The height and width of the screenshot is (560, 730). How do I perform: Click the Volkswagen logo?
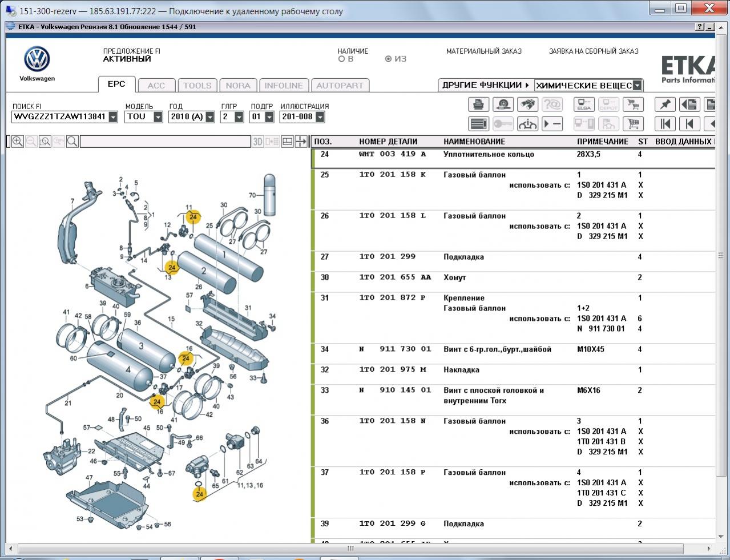(37, 59)
